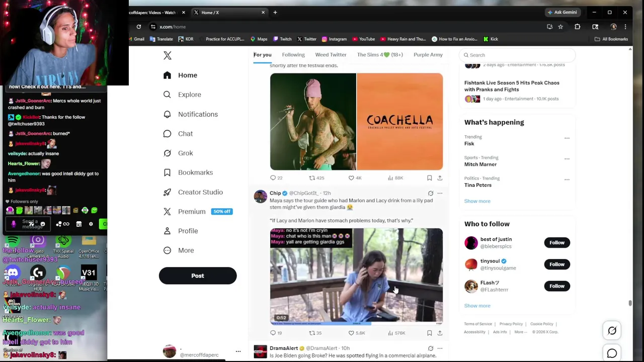Select the For you tab

point(262,55)
